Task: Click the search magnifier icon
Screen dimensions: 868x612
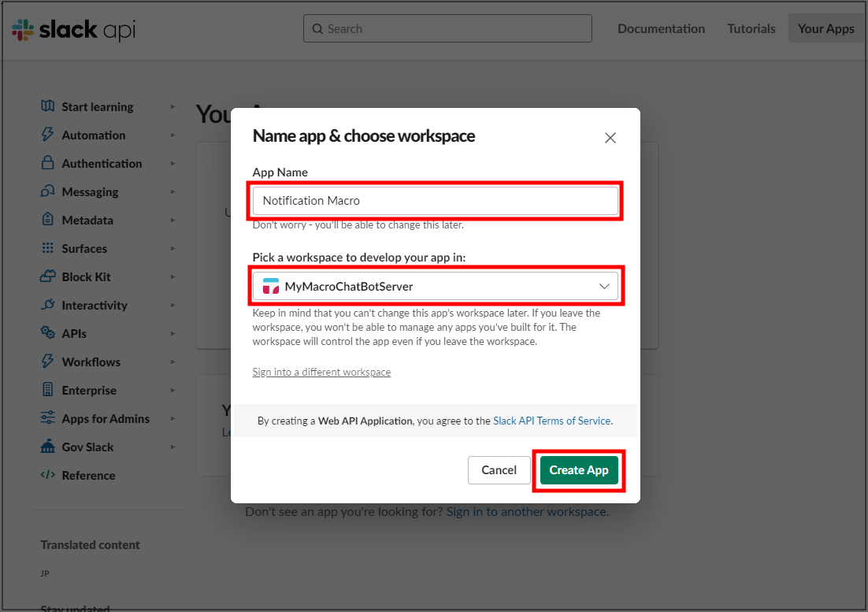Action: click(317, 29)
